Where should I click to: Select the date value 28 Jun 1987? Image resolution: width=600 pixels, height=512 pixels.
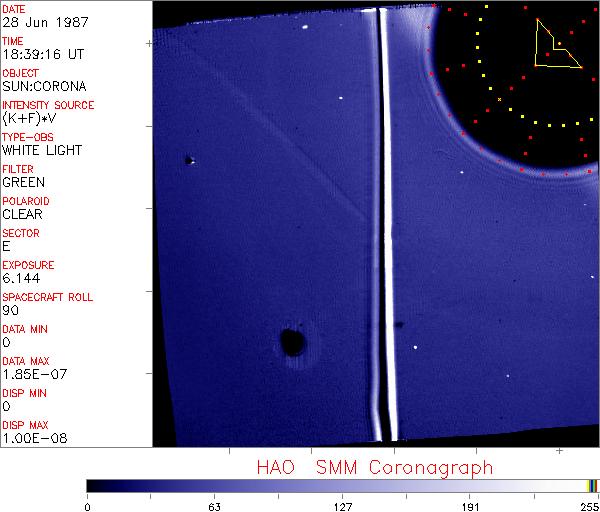(41, 23)
